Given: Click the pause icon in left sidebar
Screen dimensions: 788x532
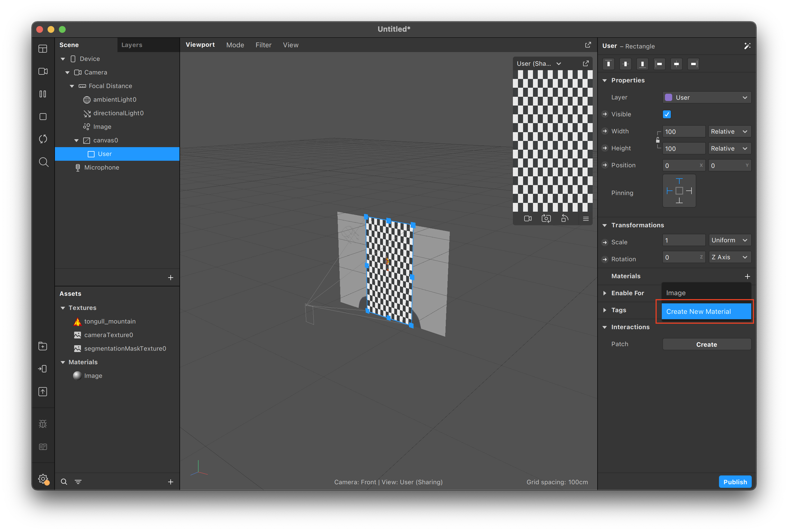Looking at the screenshot, I should pos(43,94).
